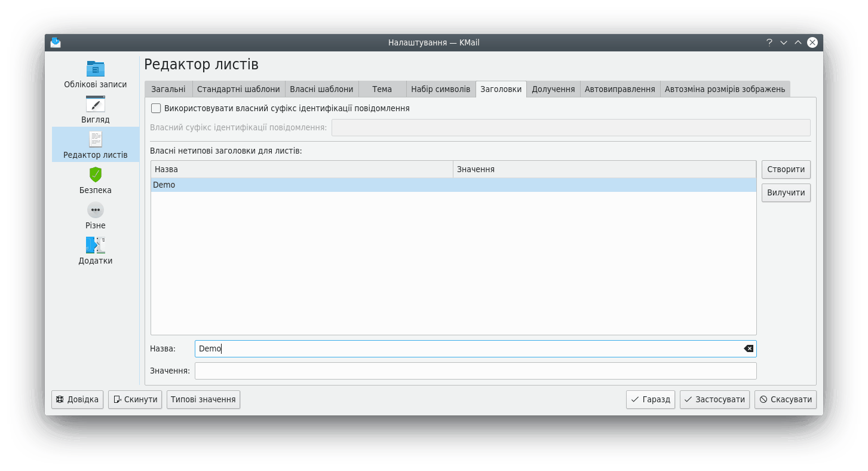Click the Застосувати button

pos(714,399)
